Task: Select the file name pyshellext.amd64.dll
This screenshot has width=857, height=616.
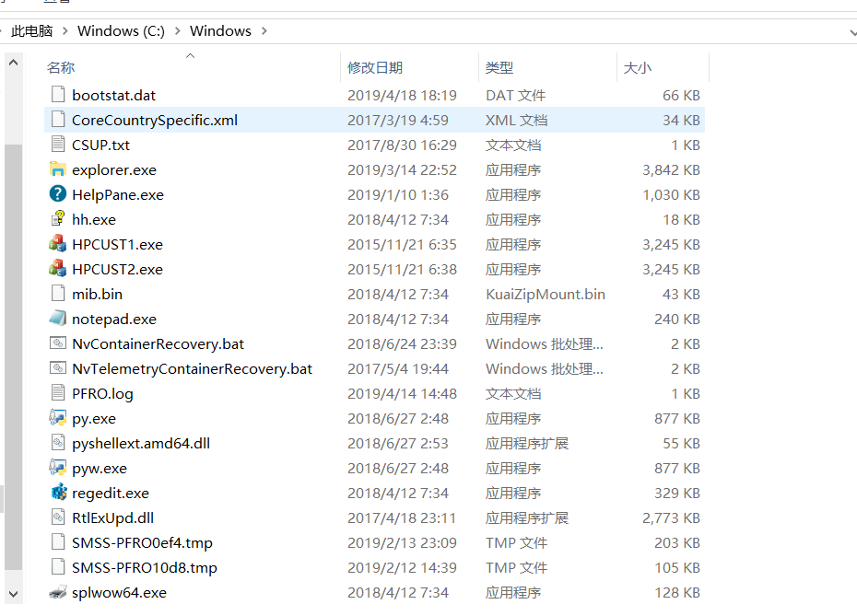Action: pos(141,444)
